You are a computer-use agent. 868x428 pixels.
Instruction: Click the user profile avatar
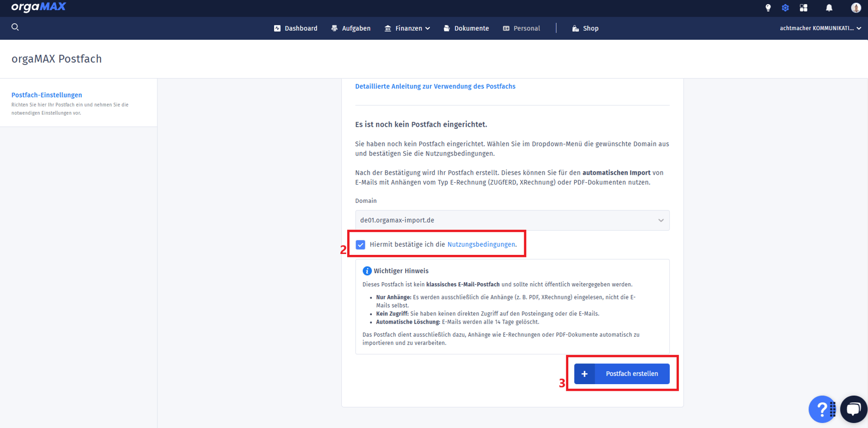click(855, 8)
